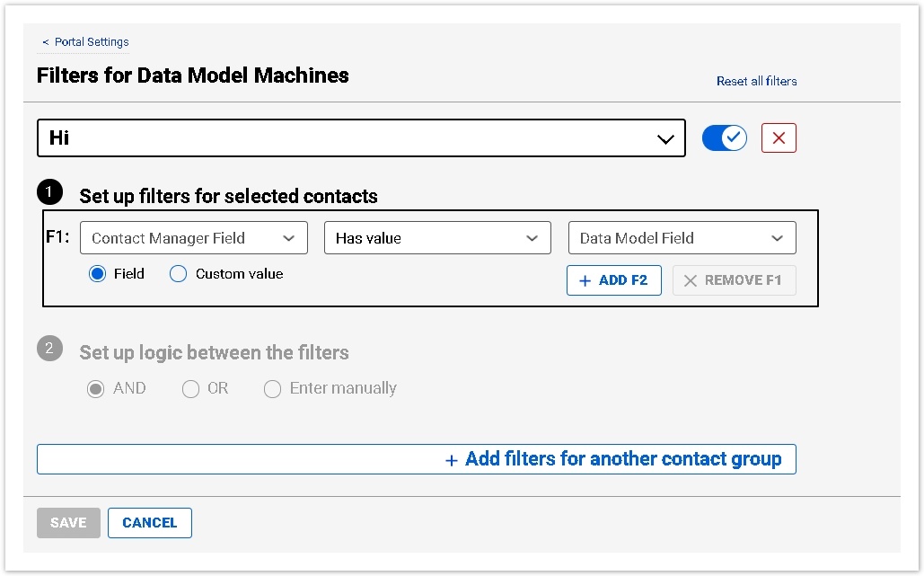The height and width of the screenshot is (576, 924).
Task: Go back to Portal Settings
Action: click(x=86, y=42)
